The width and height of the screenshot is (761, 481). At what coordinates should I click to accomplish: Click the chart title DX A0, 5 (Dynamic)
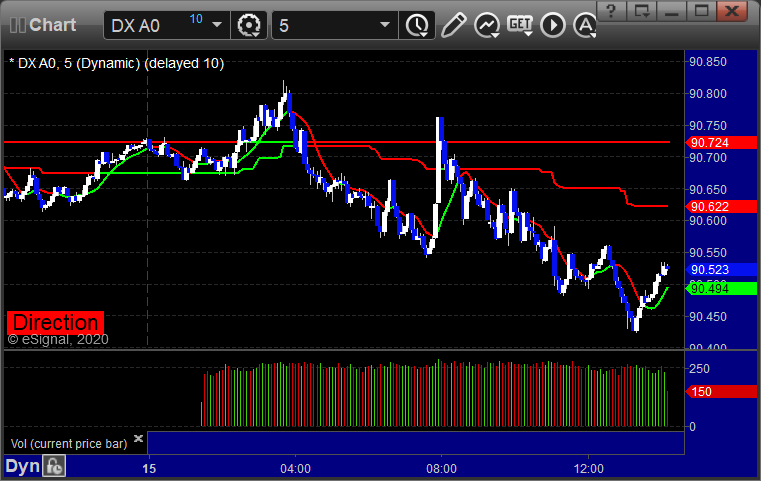pos(116,64)
